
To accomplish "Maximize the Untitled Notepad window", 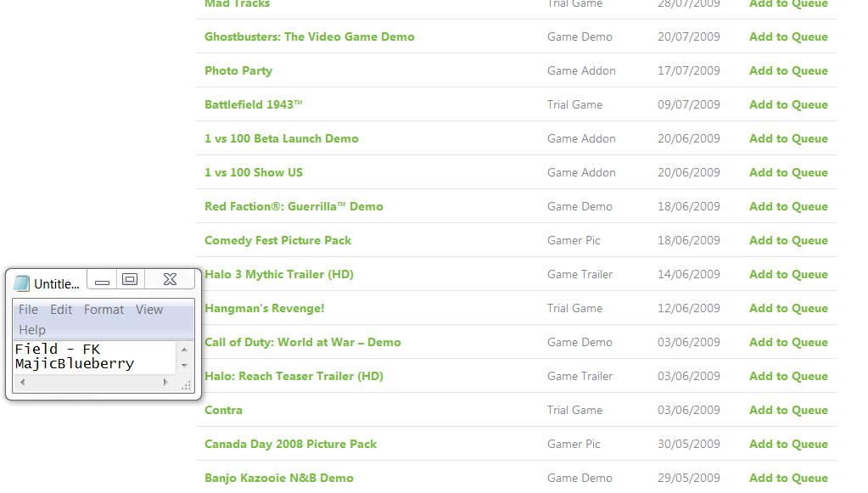I will coord(130,280).
